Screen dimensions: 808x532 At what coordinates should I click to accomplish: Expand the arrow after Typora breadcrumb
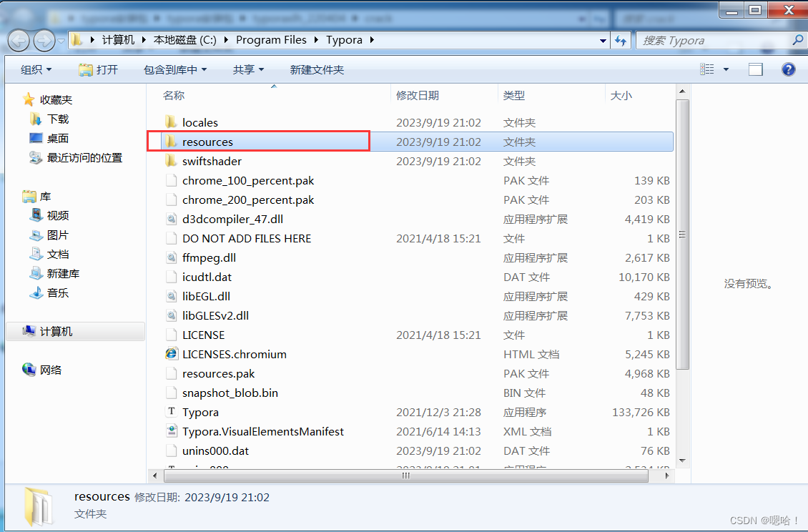point(372,40)
